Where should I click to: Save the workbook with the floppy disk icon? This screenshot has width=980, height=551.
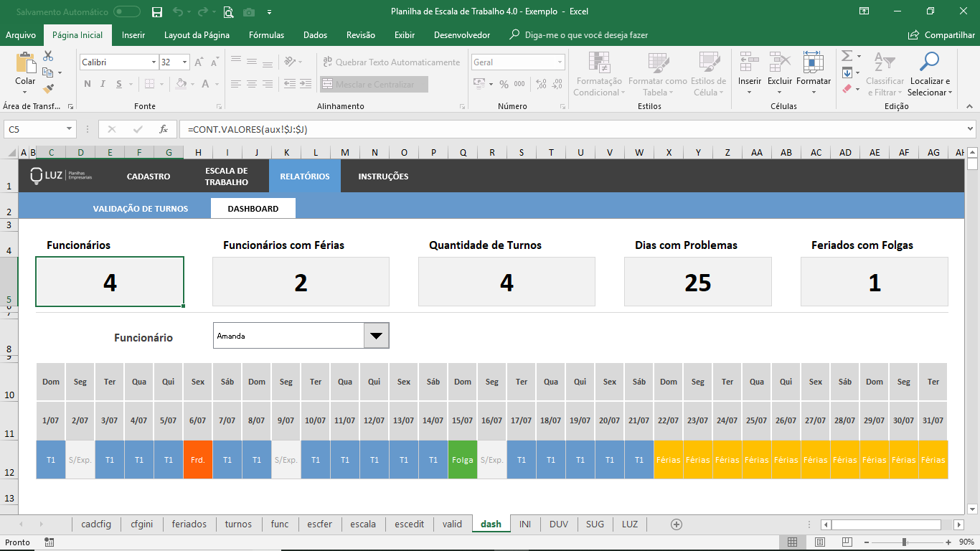pos(157,12)
